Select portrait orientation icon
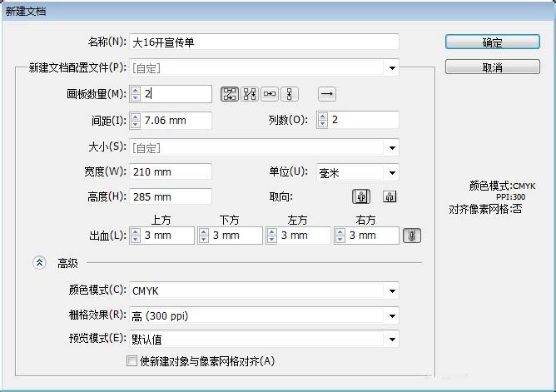Viewport: 556px width, 392px height. click(x=361, y=196)
